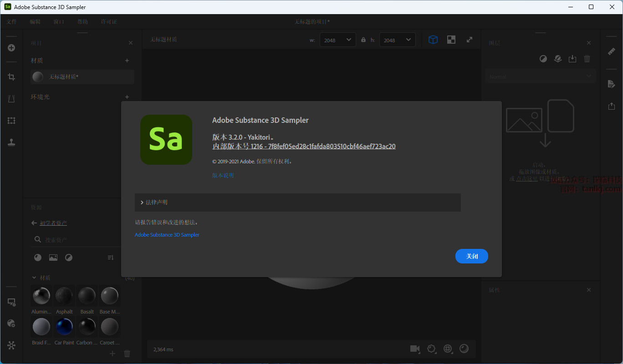Select the Carbon material thumbnail
Image resolution: width=623 pixels, height=364 pixels.
87,327
